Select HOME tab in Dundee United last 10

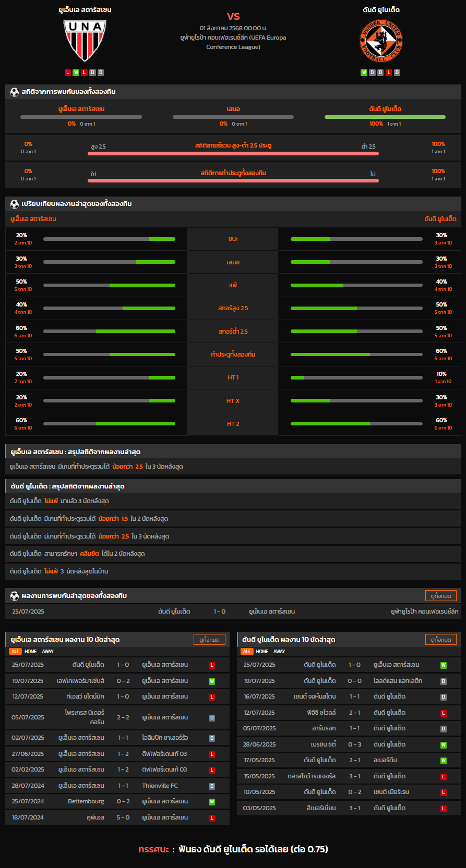pyautogui.click(x=262, y=652)
